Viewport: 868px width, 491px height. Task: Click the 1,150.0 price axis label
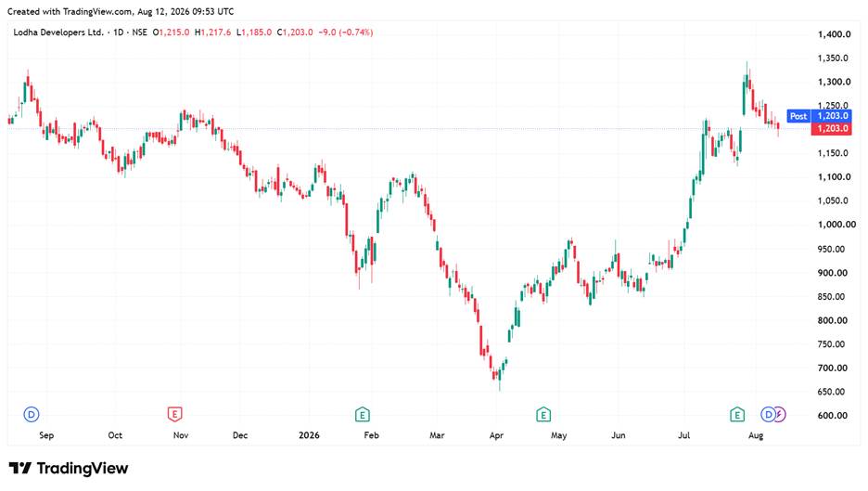point(833,153)
